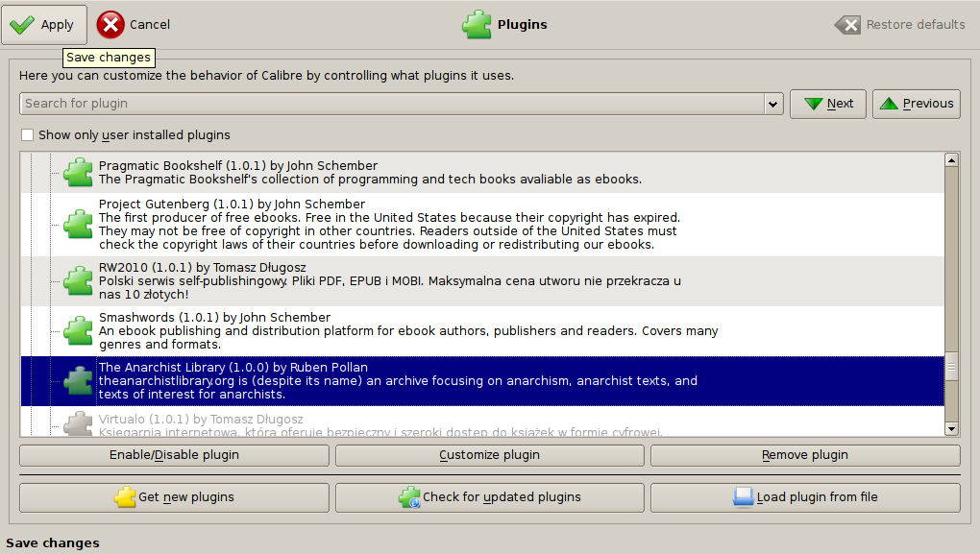The width and height of the screenshot is (980, 554).
Task: Click the Pragmatic Bookshelf plugin puzzle icon
Action: click(78, 173)
